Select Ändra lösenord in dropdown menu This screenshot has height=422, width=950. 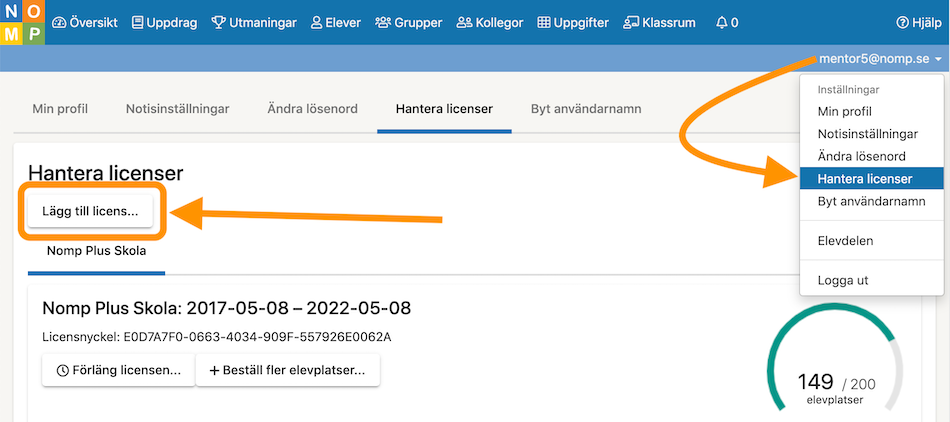(x=861, y=156)
